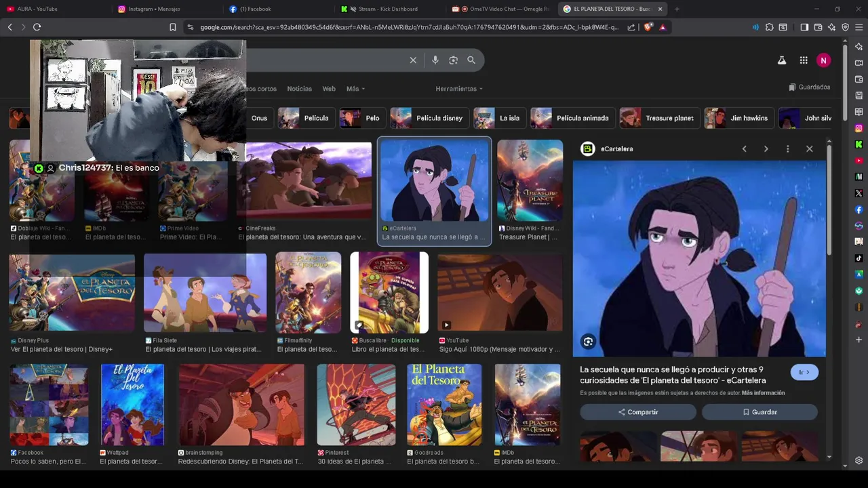Open X (Twitter) icon in the browser sidebar
868x488 pixels.
pyautogui.click(x=859, y=193)
